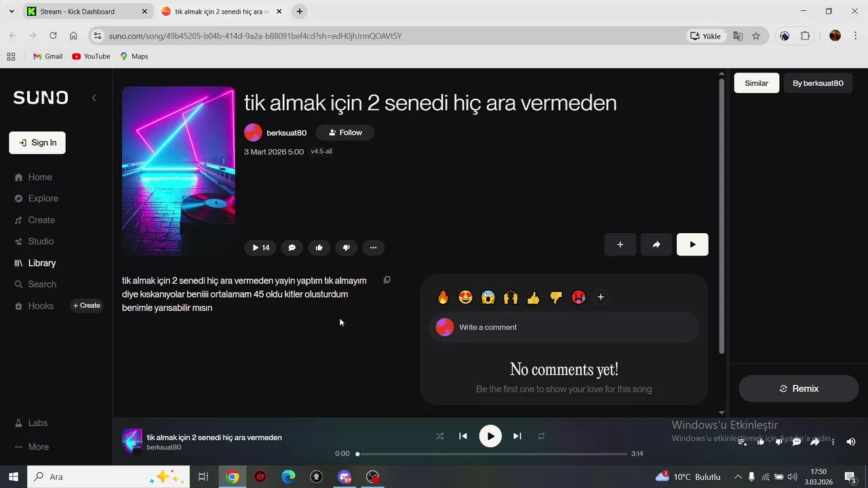Toggle repeat in the player bar
This screenshot has width=868, height=488.
click(541, 436)
